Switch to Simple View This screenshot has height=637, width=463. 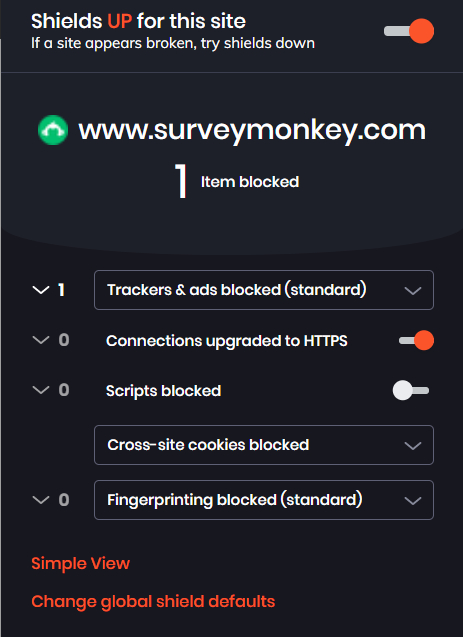80,563
